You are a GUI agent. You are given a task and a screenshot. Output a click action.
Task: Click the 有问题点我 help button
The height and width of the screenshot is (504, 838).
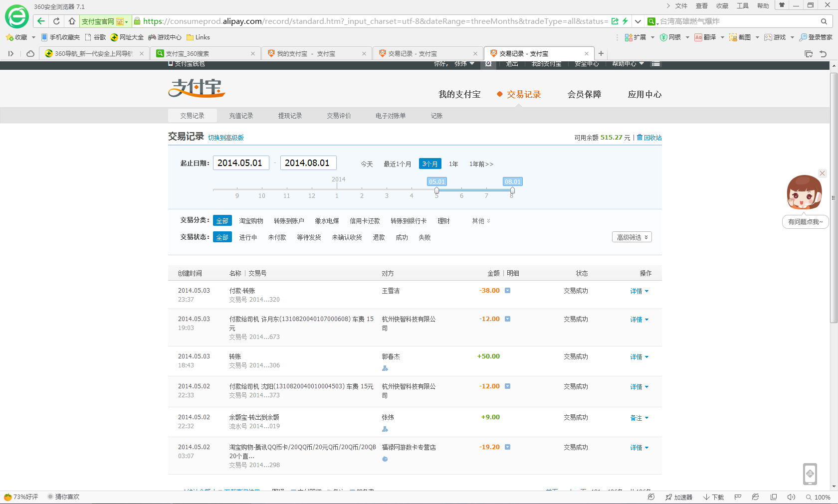pos(805,222)
